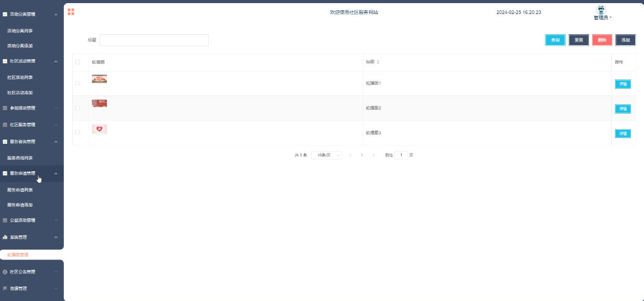644x301 pixels.
Task: Tick the select-all checkbox in table header
Action: (78, 62)
